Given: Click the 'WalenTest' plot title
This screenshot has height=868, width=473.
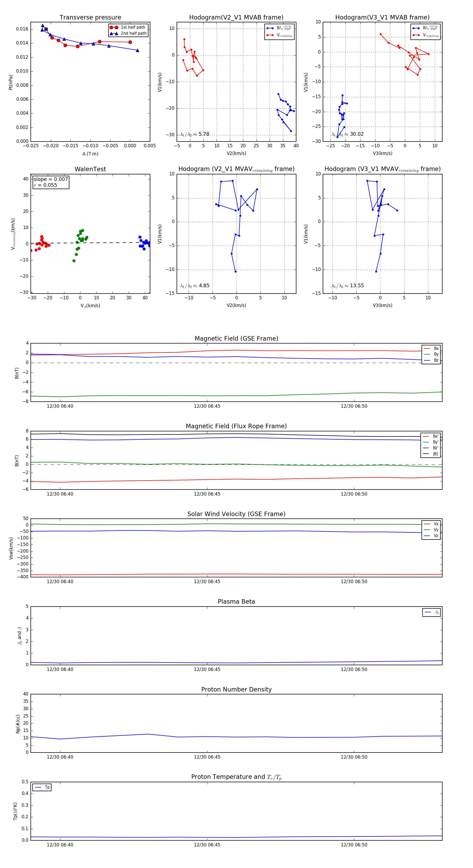Looking at the screenshot, I should 90,169.
